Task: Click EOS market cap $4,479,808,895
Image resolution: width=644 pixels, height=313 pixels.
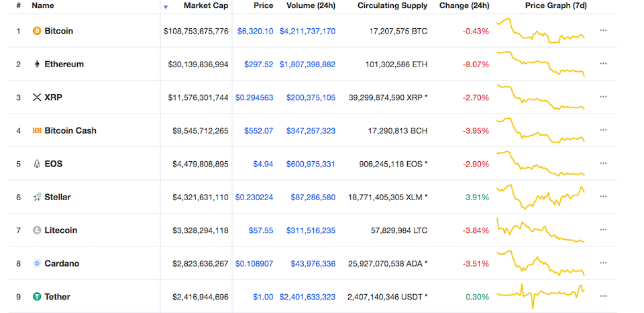Action: point(201,164)
